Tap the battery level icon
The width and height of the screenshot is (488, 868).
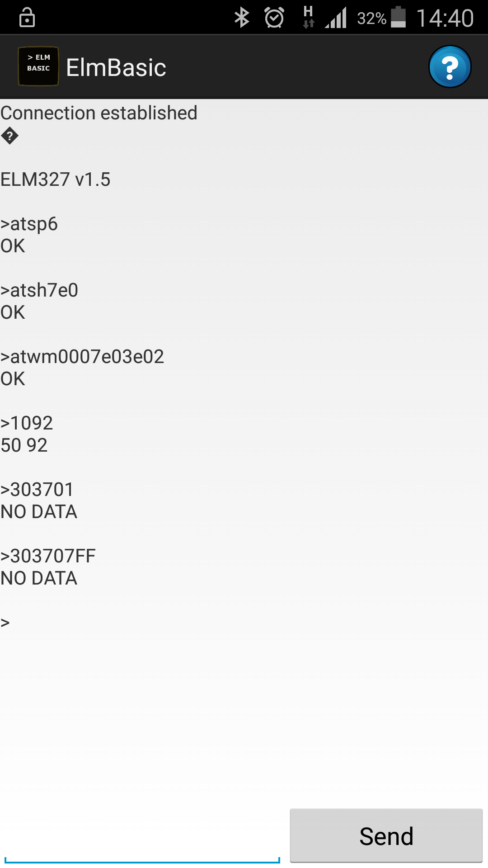point(398,18)
